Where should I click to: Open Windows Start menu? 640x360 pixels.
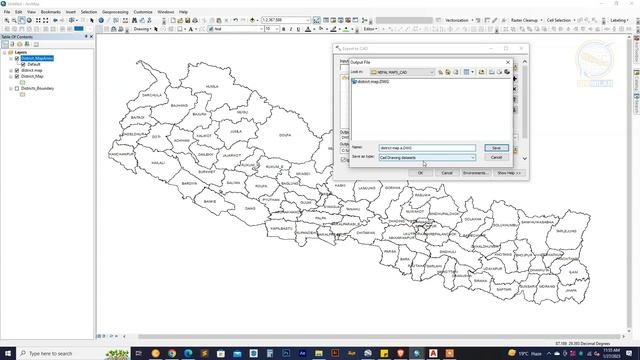click(x=8, y=353)
